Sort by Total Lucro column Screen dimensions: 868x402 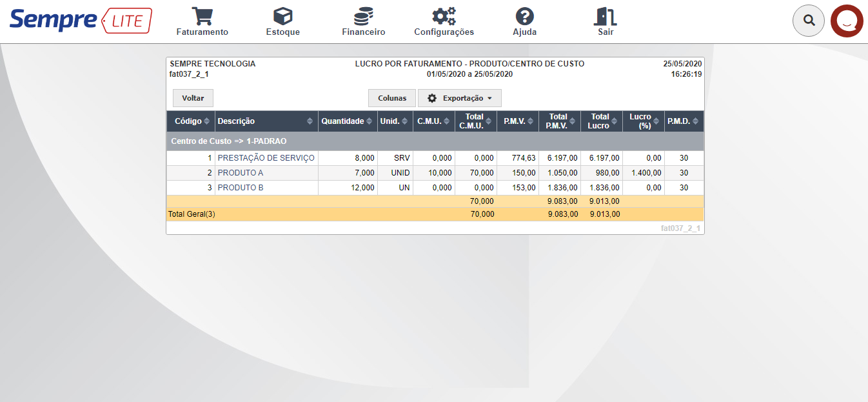point(601,121)
